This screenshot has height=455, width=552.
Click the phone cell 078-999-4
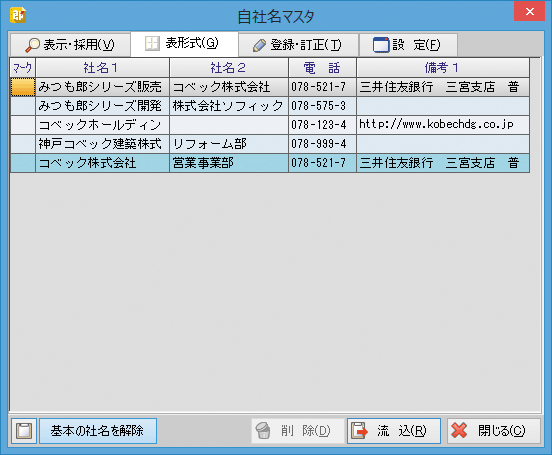point(322,144)
